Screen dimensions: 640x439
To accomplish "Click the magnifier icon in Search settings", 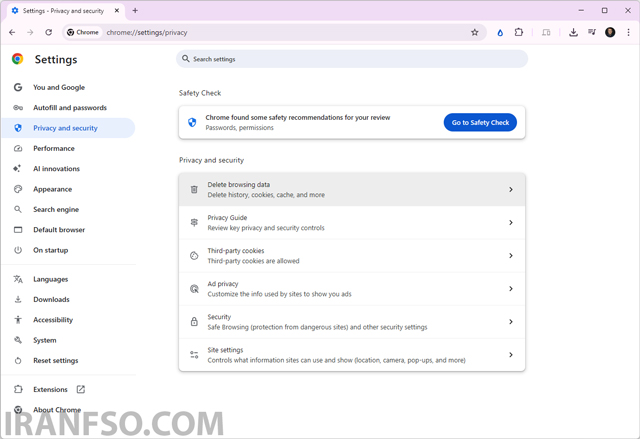I will coord(186,59).
